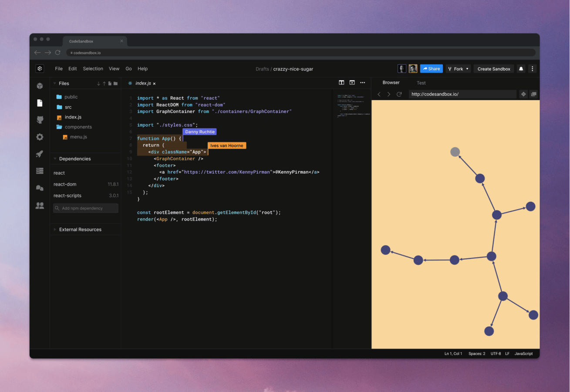Click the JavaScript language mode in status bar

pyautogui.click(x=523, y=354)
